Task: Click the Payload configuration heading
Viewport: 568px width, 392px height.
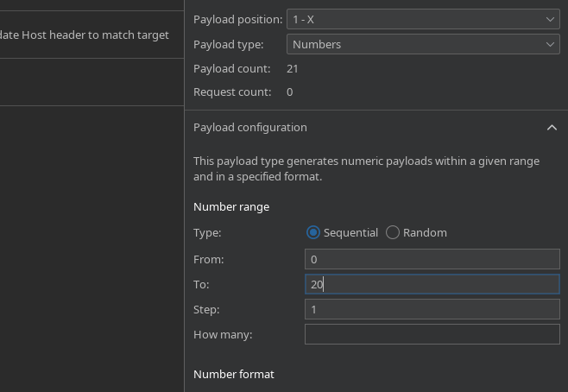Action: point(249,127)
